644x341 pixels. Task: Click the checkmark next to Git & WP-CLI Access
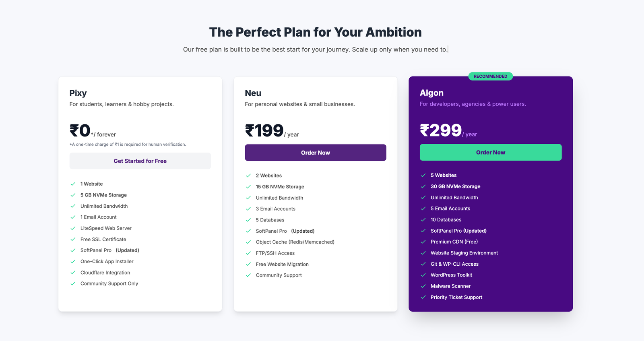pos(423,264)
